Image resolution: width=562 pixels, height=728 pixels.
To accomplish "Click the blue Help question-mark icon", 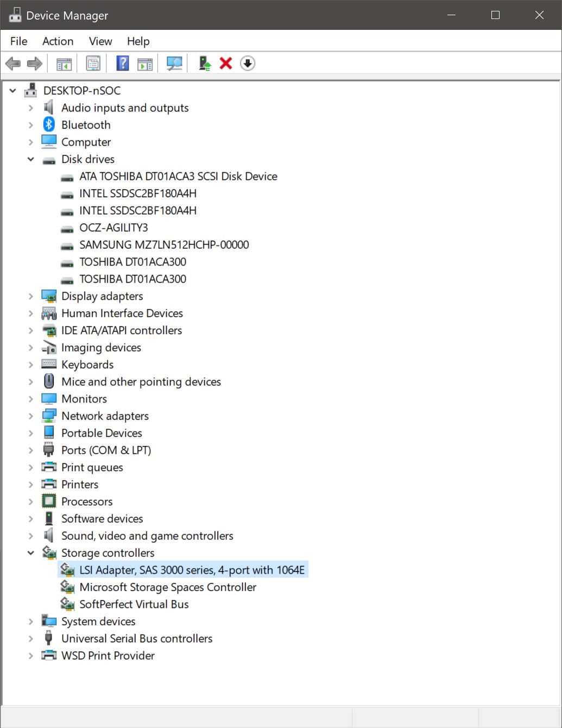I will tap(123, 64).
